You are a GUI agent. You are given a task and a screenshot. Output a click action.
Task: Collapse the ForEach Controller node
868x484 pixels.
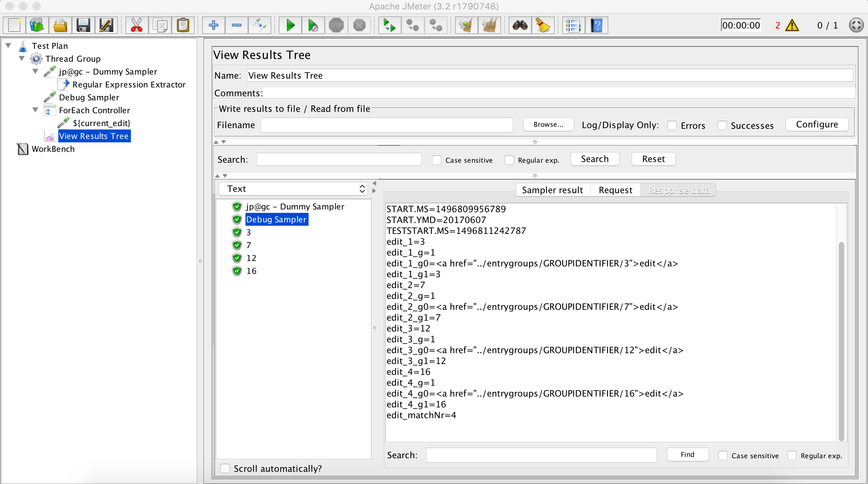[x=35, y=110]
